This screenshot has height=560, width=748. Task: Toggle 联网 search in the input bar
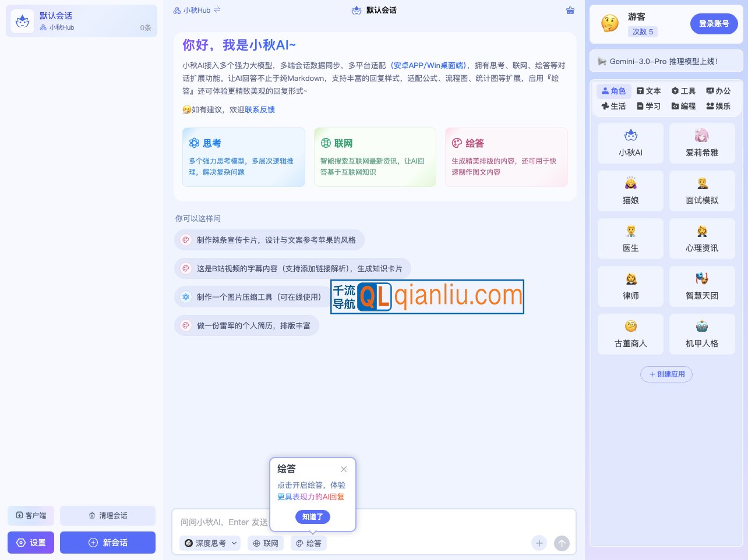click(265, 543)
